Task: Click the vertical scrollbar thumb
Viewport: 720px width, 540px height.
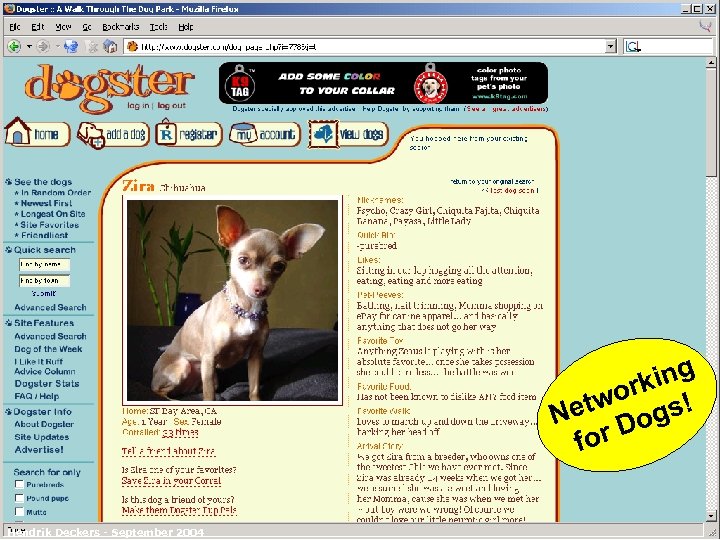Action: [711, 123]
